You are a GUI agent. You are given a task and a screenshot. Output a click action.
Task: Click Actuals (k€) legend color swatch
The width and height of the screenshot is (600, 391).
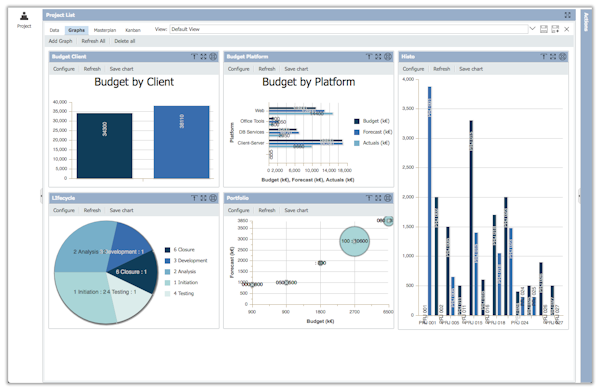[357, 143]
